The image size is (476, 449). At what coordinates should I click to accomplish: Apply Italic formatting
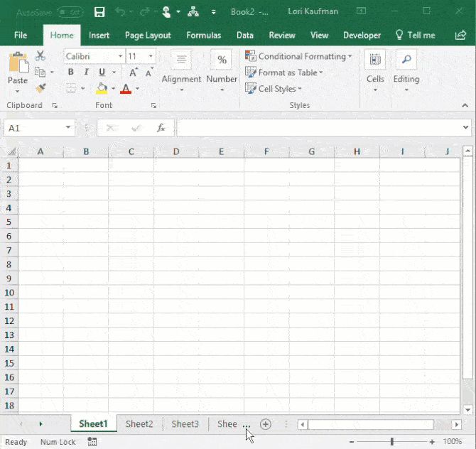[x=86, y=72]
